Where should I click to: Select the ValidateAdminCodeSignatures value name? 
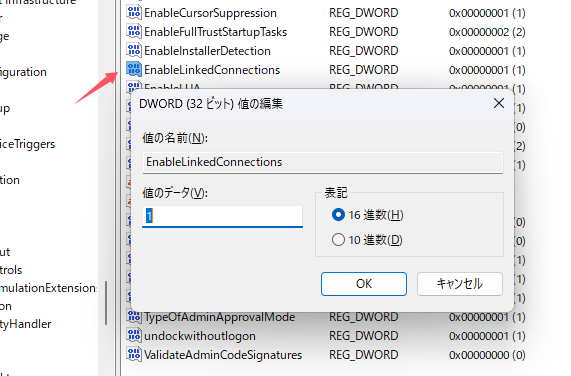coord(223,355)
